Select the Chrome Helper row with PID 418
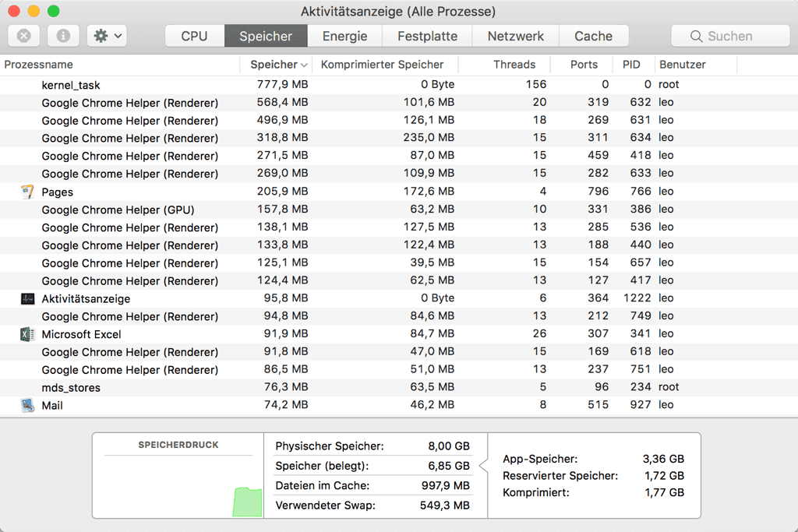The width and height of the screenshot is (798, 532). click(399, 156)
